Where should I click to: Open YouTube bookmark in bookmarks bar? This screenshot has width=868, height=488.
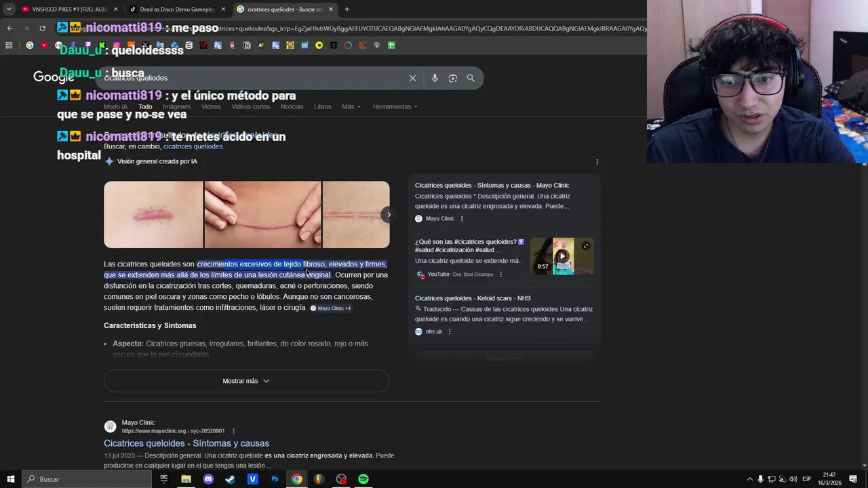coord(44,45)
